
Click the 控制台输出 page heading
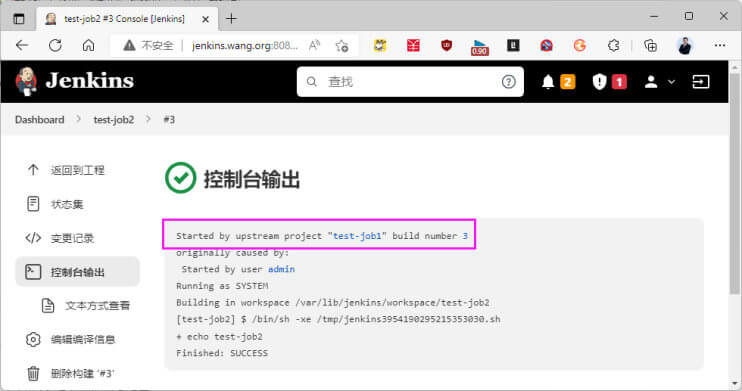click(x=252, y=179)
